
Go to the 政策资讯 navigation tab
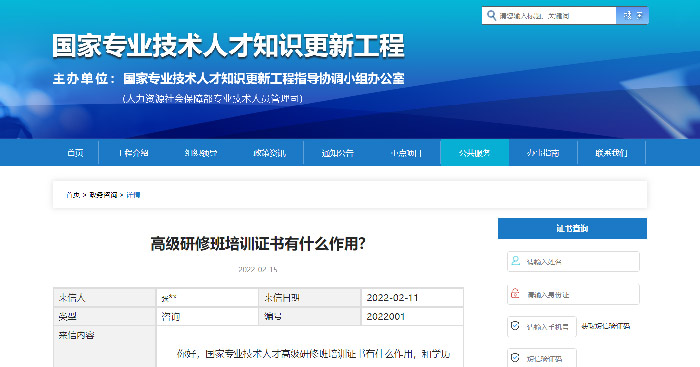point(269,153)
